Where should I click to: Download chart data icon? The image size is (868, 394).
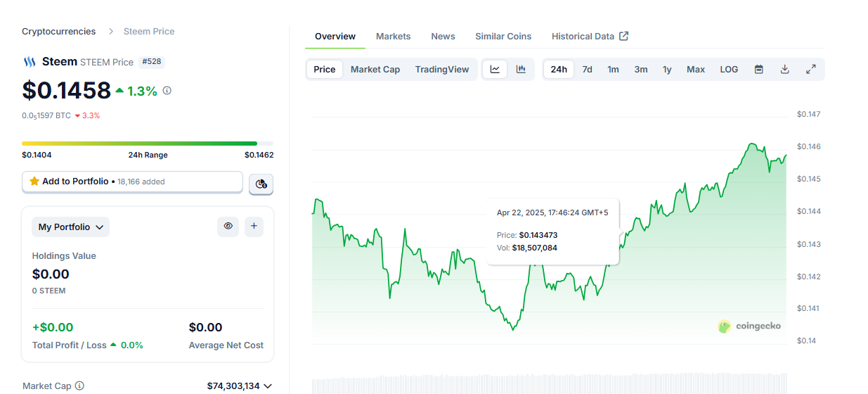[785, 69]
